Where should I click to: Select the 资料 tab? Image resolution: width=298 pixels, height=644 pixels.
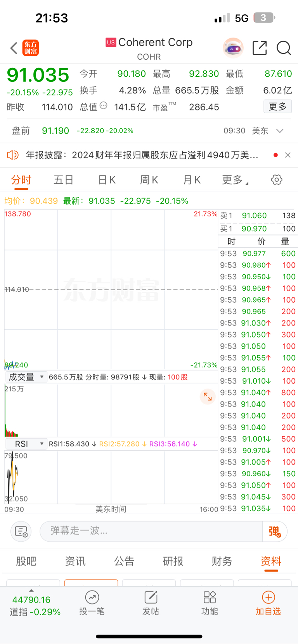point(271,561)
